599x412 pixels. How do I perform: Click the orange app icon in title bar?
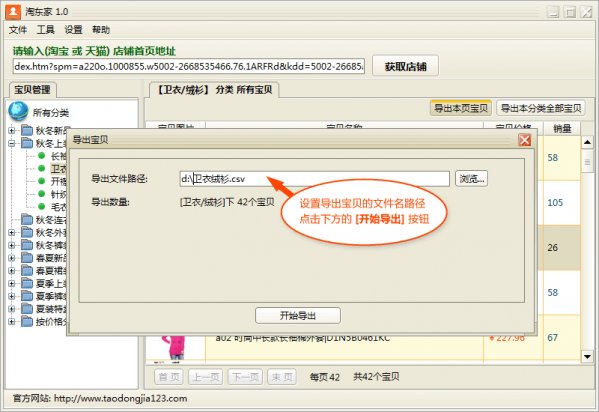tap(13, 11)
